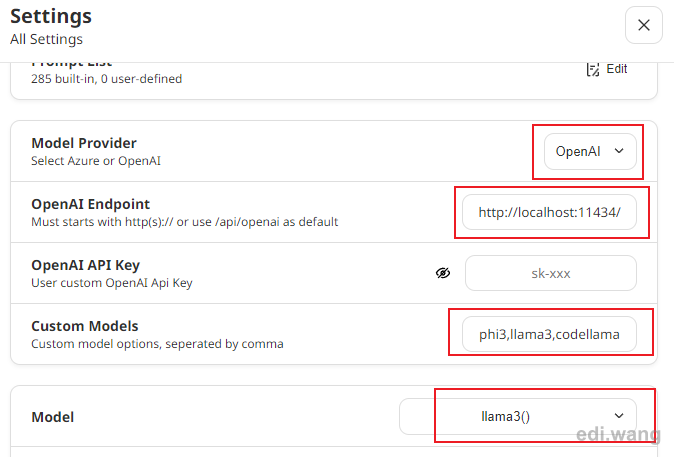Click the Model Provider label
674x457 pixels.
[x=84, y=143]
